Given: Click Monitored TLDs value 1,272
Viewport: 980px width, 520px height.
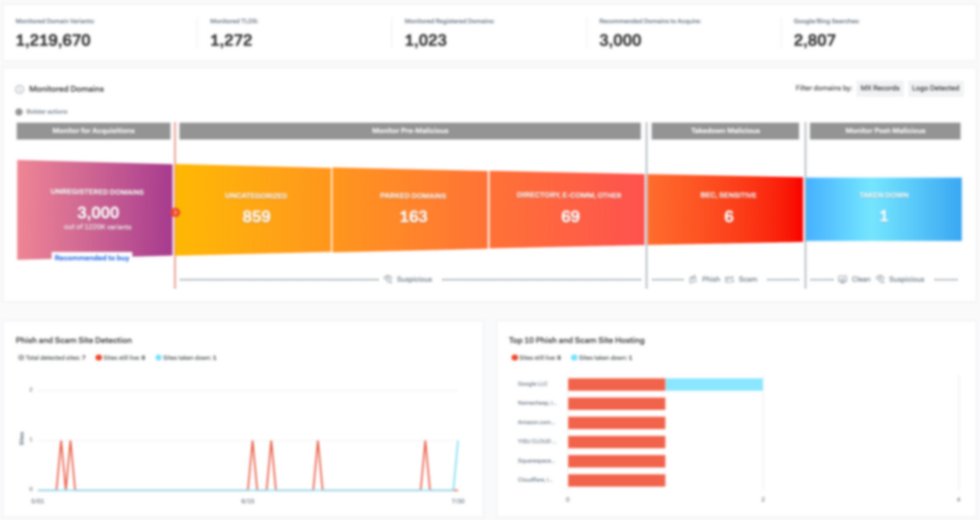Looking at the screenshot, I should click(231, 40).
